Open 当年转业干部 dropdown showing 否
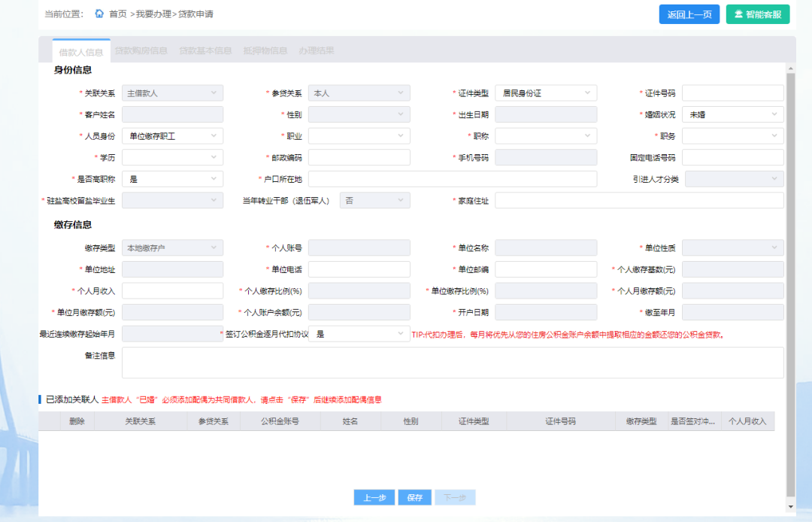 pos(375,200)
